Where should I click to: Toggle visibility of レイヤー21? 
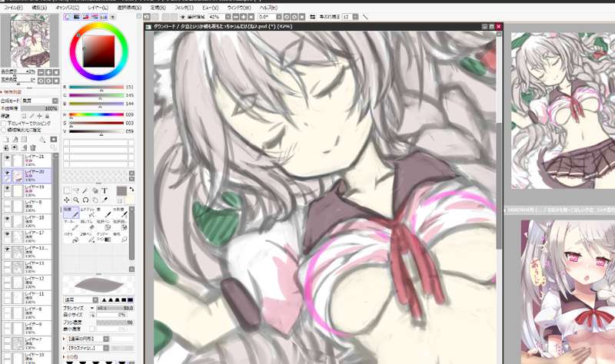tap(7, 158)
